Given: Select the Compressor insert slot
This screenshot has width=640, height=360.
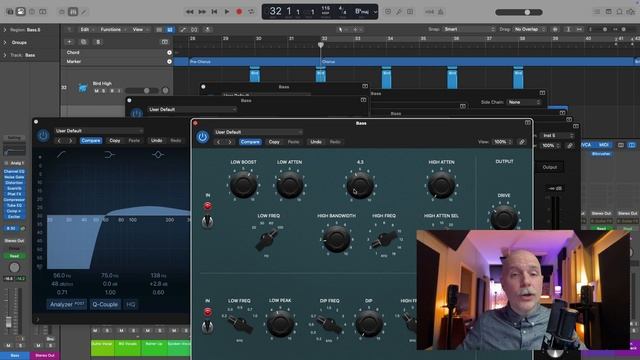Looking at the screenshot, I should (x=14, y=200).
